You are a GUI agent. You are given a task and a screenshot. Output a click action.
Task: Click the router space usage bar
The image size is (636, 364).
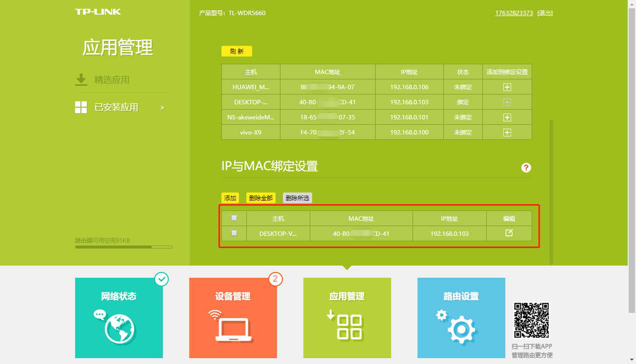click(x=124, y=247)
